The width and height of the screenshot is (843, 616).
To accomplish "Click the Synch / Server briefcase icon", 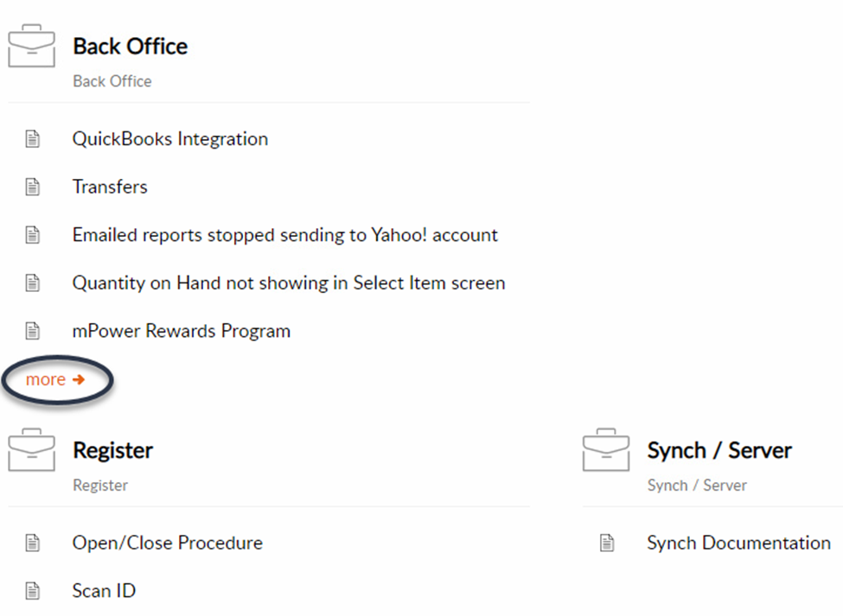I will [606, 450].
